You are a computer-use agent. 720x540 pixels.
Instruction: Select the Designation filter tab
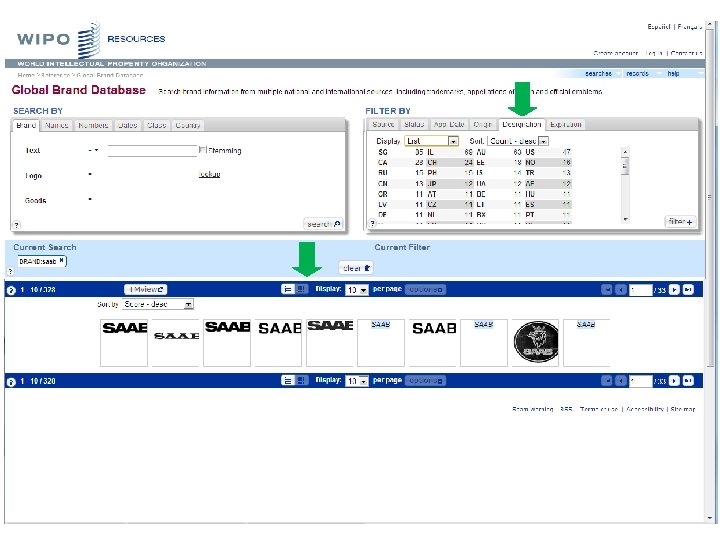pos(522,124)
